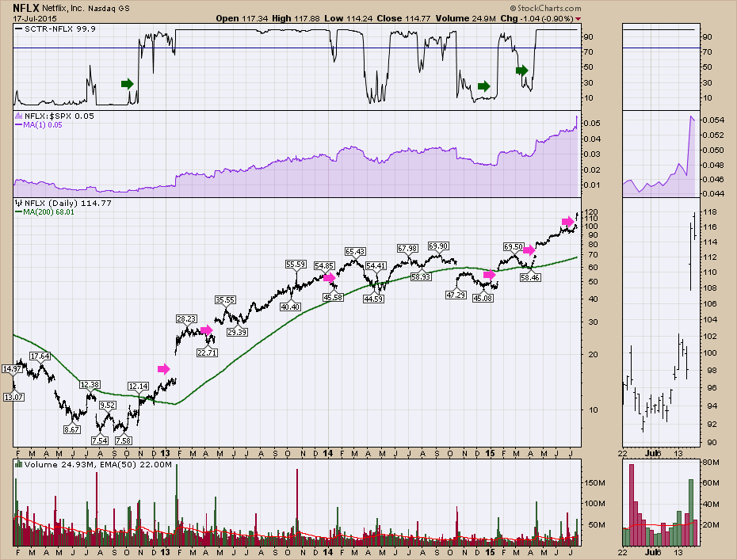The width and height of the screenshot is (737, 560).
Task: Click the red down-triangle beside the Chg value
Action: point(579,19)
